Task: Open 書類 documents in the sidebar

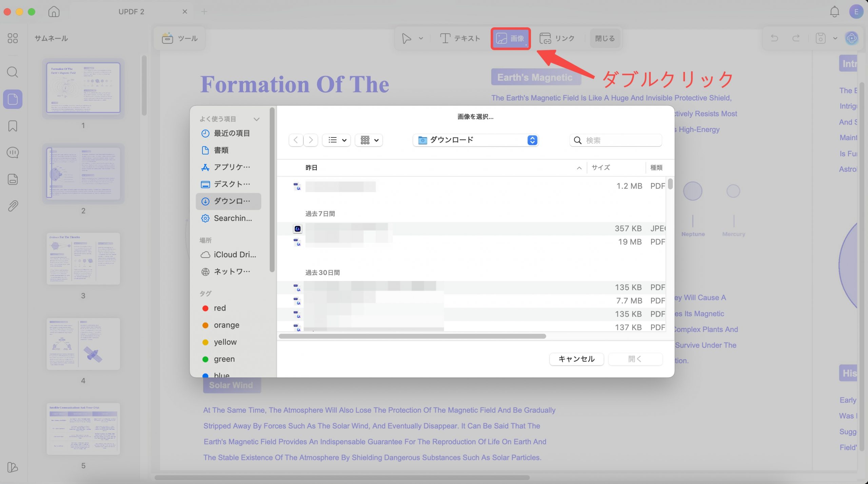Action: [229, 150]
